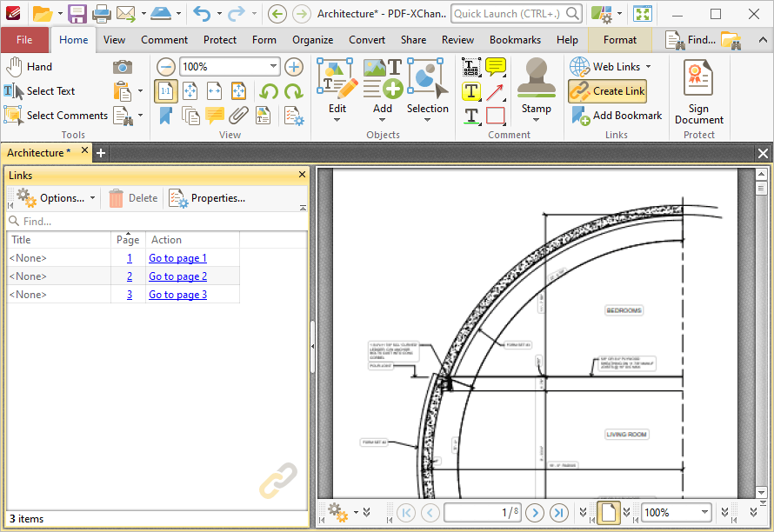The width and height of the screenshot is (774, 532).
Task: Rotate the view clockwise
Action: coord(294,91)
